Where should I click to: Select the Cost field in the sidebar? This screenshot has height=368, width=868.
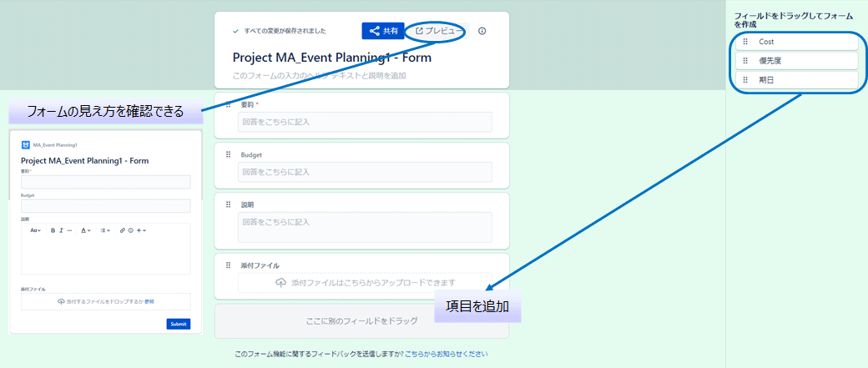pos(795,42)
